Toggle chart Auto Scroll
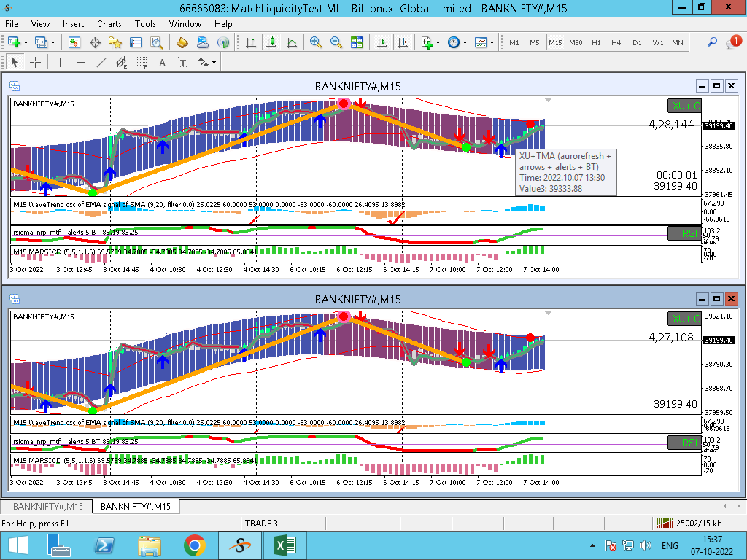747x560 pixels. [382, 42]
